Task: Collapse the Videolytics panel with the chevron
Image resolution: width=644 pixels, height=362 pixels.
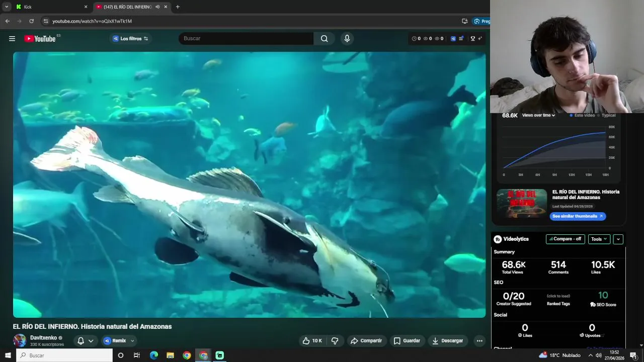Action: (618, 239)
